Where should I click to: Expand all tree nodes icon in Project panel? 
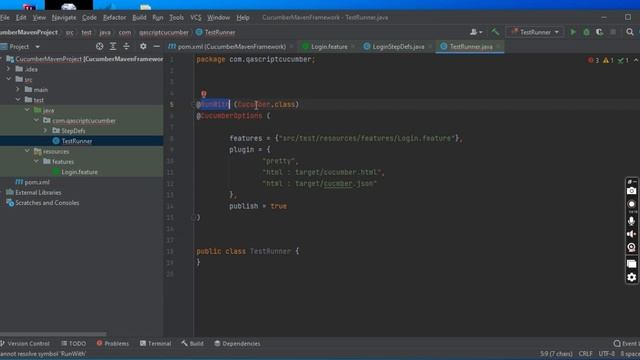pyautogui.click(x=113, y=47)
